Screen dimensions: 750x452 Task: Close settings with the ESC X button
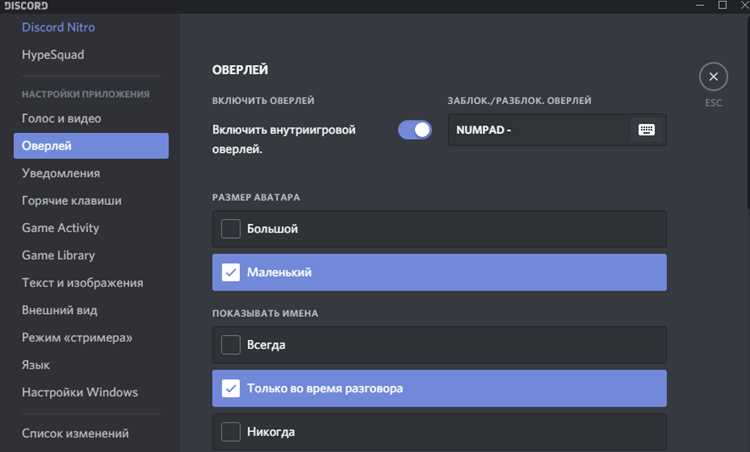713,77
